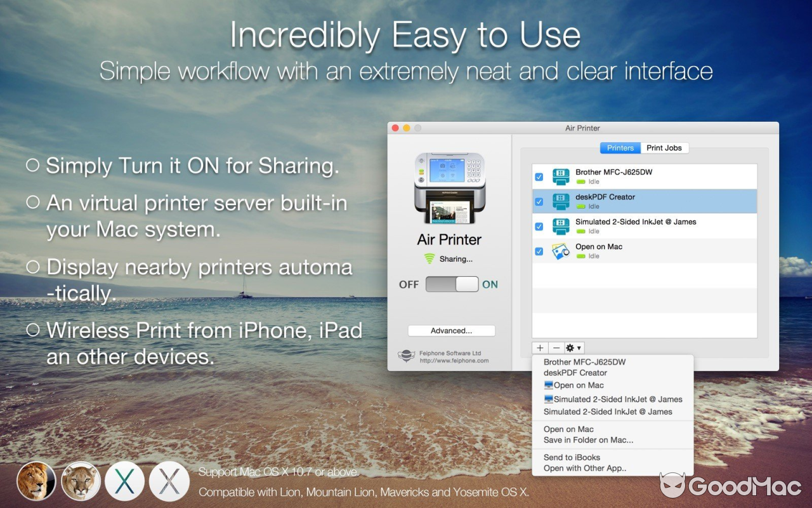Screen dimensions: 812x508
Task: Open the Printers tab
Action: coord(620,147)
